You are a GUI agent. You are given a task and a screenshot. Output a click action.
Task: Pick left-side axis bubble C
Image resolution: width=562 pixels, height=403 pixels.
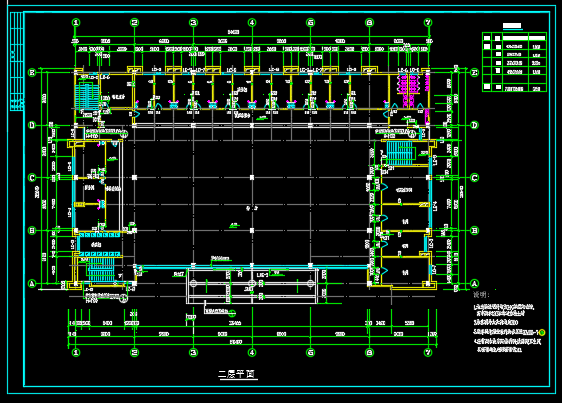32,177
